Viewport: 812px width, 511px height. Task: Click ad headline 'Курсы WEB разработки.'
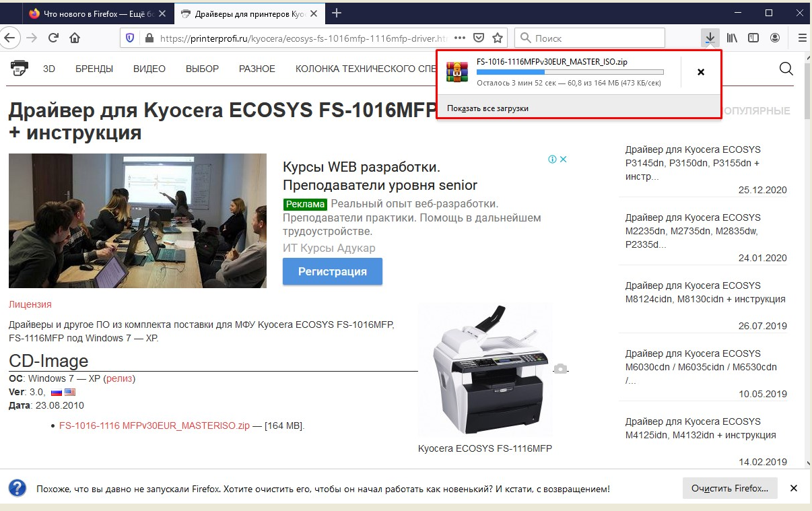[x=362, y=167]
